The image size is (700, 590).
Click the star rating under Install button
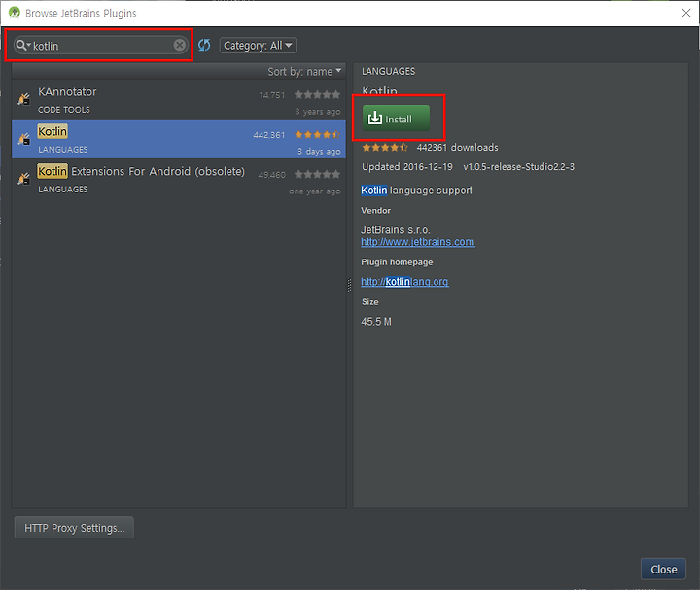coord(385,148)
